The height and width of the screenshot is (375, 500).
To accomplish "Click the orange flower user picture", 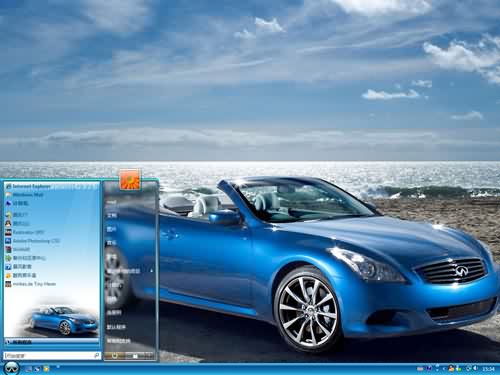I will pos(130,180).
